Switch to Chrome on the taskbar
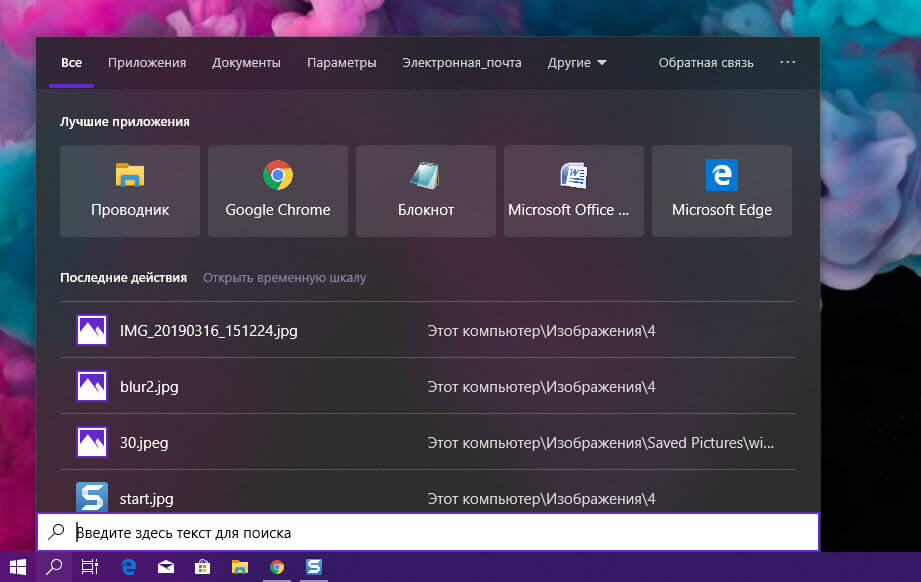Image resolution: width=921 pixels, height=582 pixels. click(277, 567)
